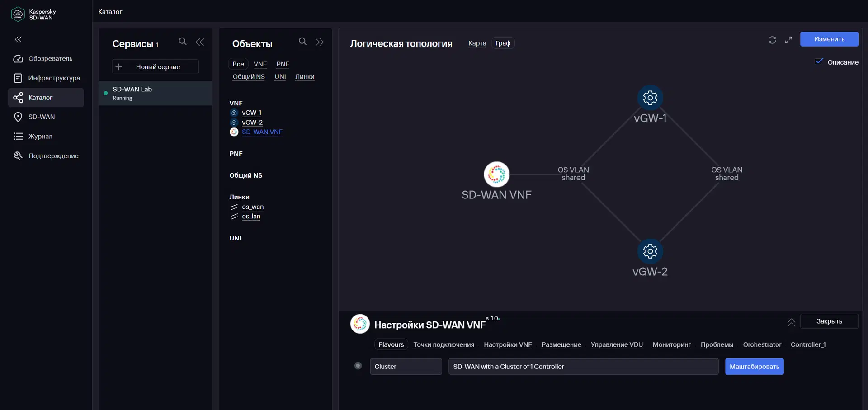The height and width of the screenshot is (410, 868).
Task: Click the Масштабировать button
Action: pyautogui.click(x=754, y=367)
